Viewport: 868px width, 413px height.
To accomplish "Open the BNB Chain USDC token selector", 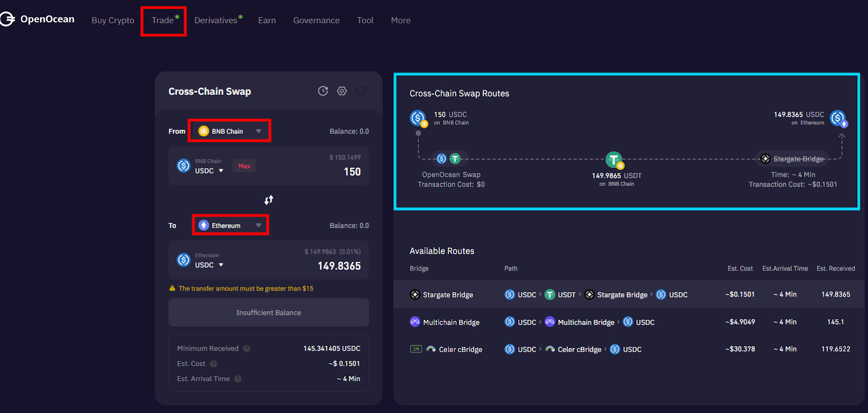I will [209, 171].
